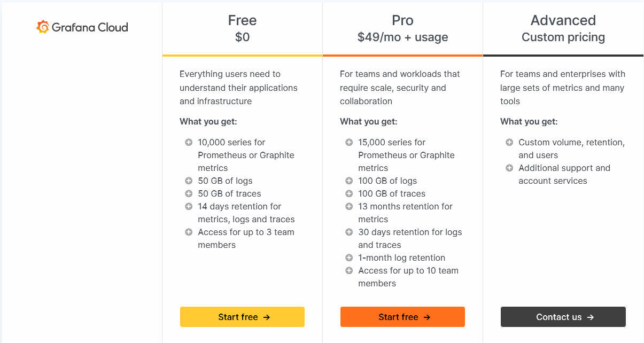Click the plus icon beside 10,000 series feature
Viewport: 644px width, 343px height.
point(188,142)
